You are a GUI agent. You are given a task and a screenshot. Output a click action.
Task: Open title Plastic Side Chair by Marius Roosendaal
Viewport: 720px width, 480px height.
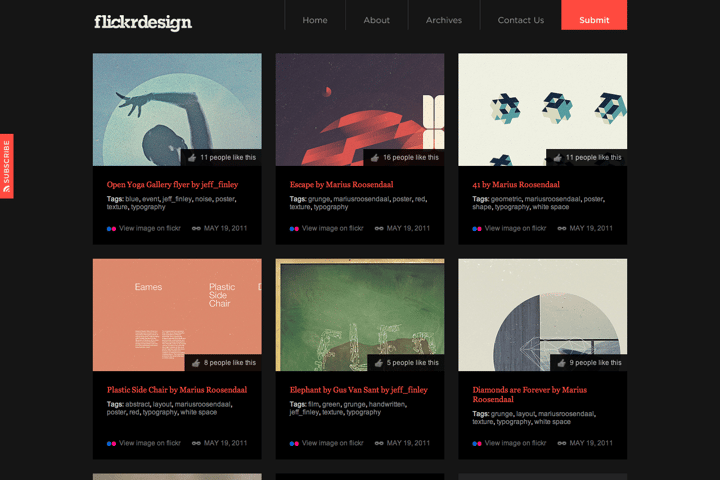(x=177, y=390)
